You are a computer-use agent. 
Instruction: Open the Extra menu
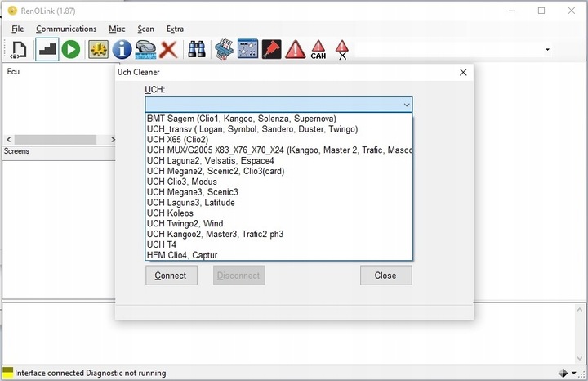(x=175, y=29)
